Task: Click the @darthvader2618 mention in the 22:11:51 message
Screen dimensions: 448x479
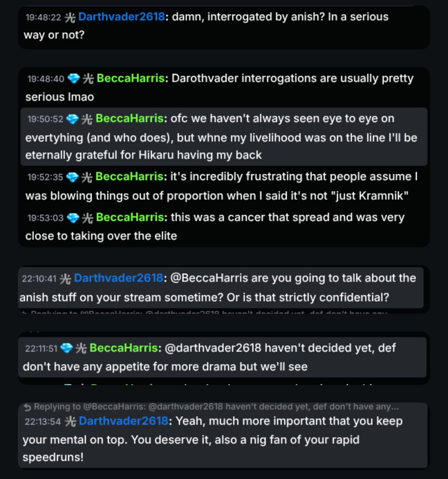Action: tap(213, 348)
